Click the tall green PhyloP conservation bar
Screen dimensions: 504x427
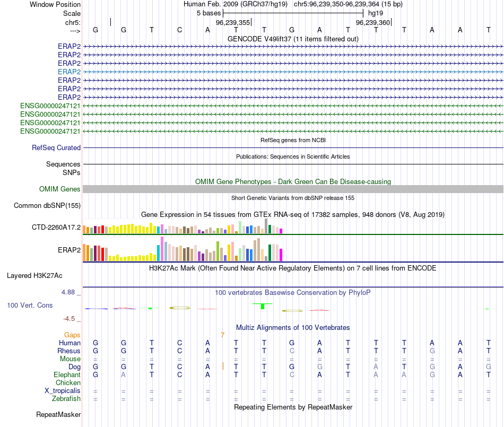point(263,306)
